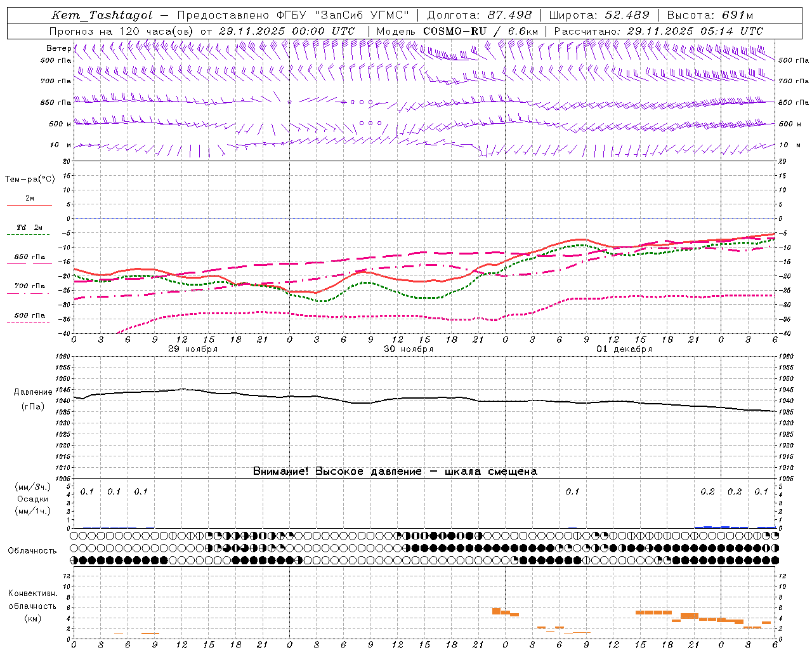Click the Прогноз на 120 часа(ов) text
The image size is (812, 650).
click(x=122, y=31)
